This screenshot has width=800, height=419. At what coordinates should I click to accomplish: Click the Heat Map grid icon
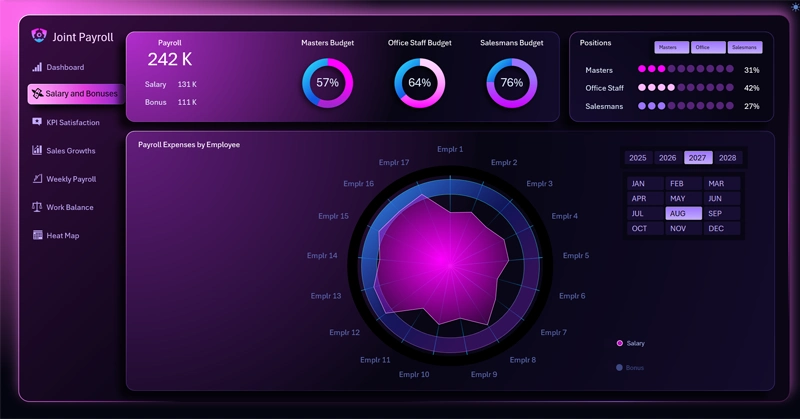[37, 235]
